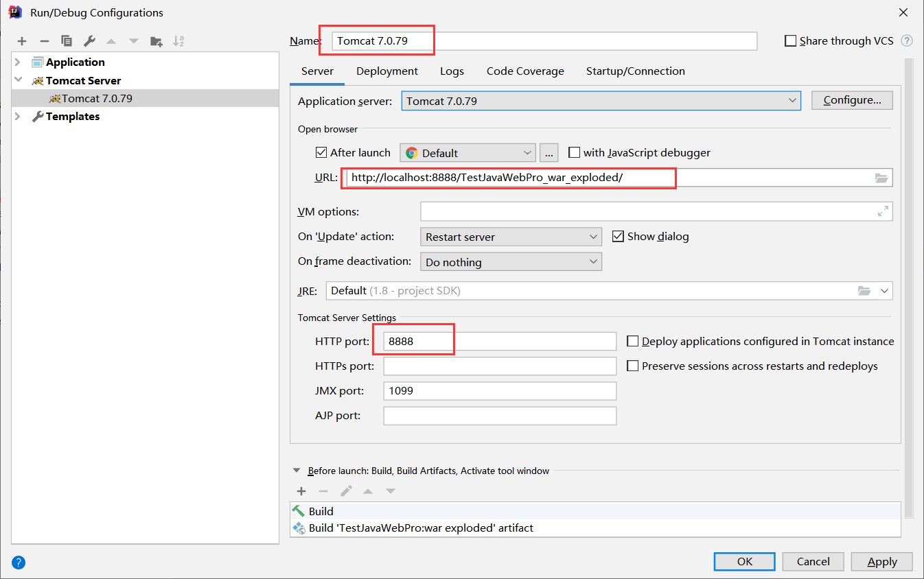
Task: Click the wrench Edit Defaults icon
Action: click(89, 41)
